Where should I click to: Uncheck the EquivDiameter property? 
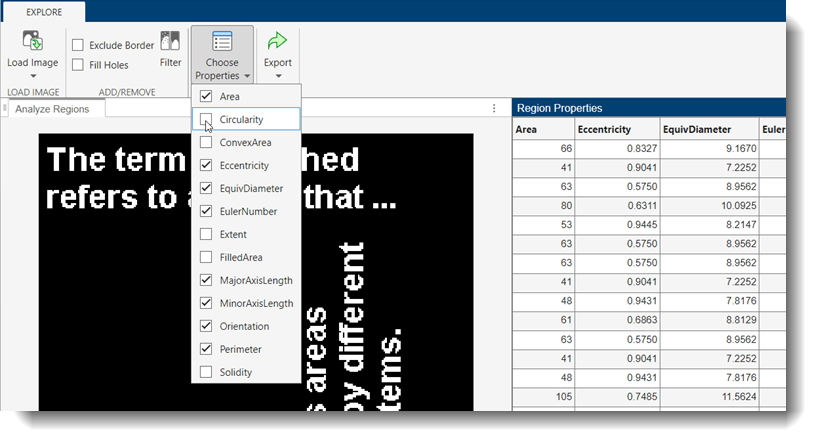pos(206,188)
